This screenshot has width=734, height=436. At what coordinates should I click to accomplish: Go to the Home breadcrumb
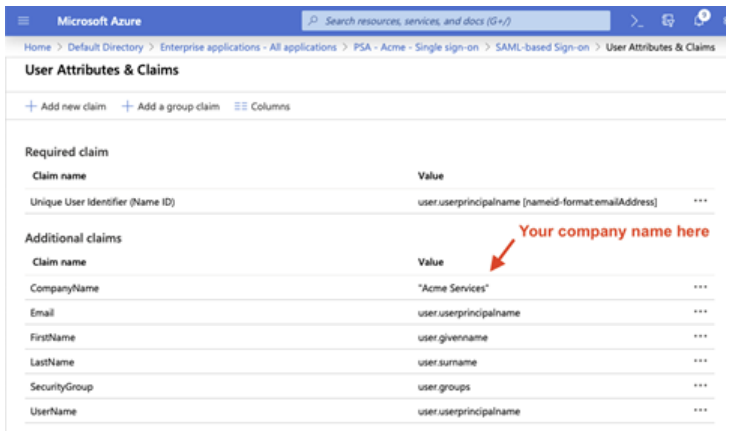pos(37,47)
